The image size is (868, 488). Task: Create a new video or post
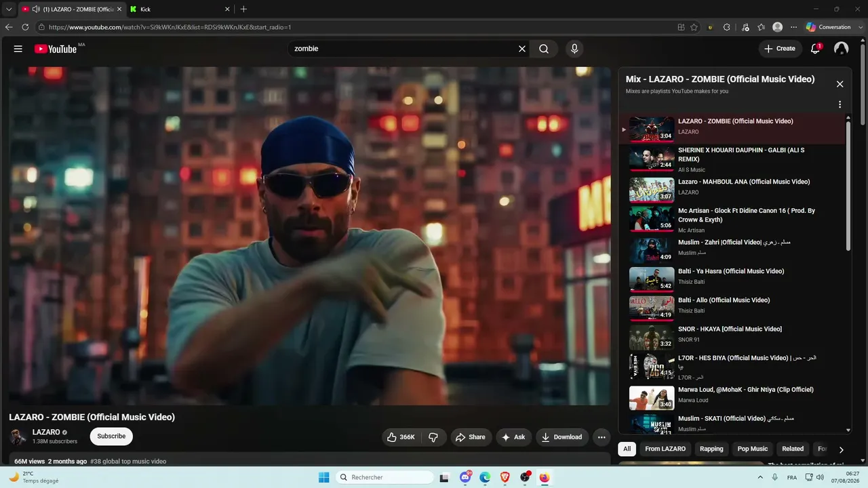[x=780, y=49]
